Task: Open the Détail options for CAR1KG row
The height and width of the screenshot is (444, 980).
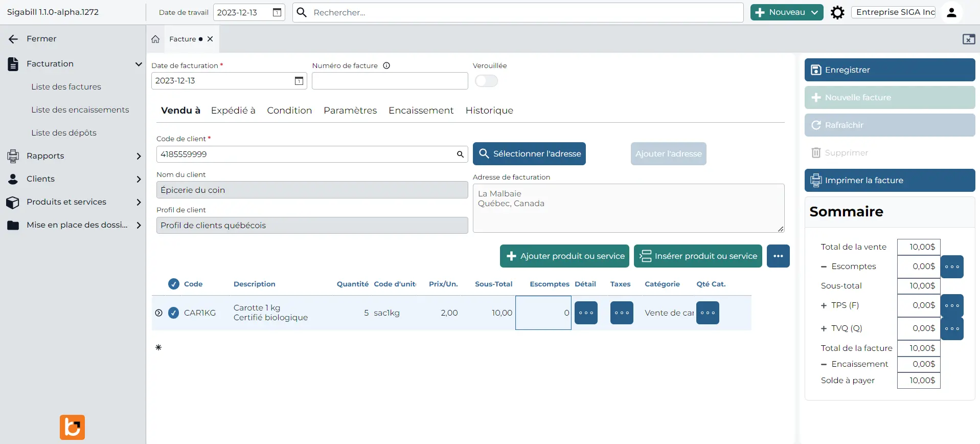Action: (586, 313)
